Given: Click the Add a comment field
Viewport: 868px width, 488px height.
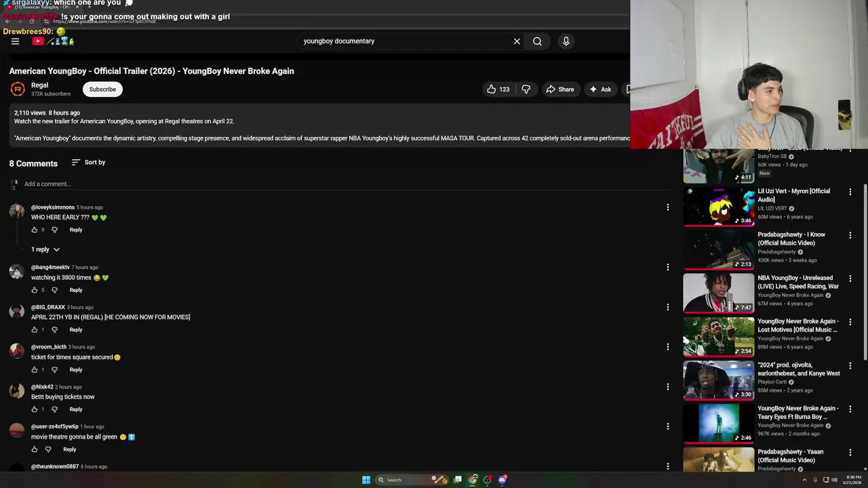Looking at the screenshot, I should [x=346, y=184].
